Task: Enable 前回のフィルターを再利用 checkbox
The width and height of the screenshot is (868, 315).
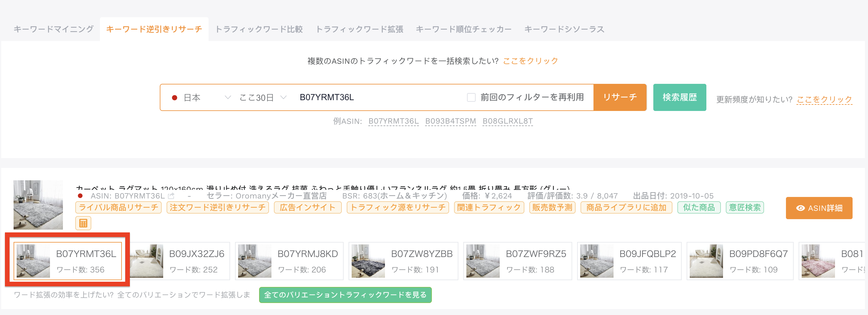Action: (x=471, y=97)
